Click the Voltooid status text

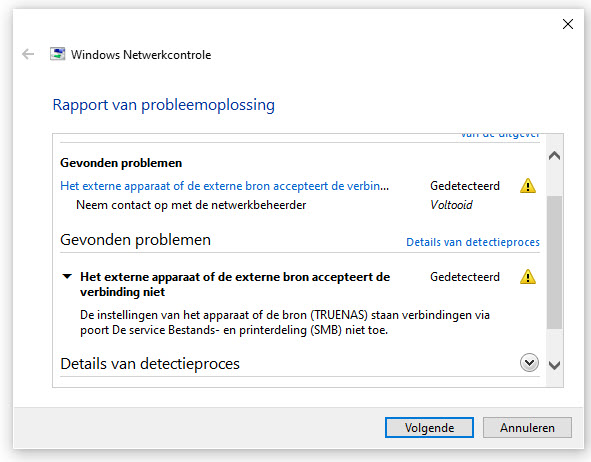pos(451,205)
